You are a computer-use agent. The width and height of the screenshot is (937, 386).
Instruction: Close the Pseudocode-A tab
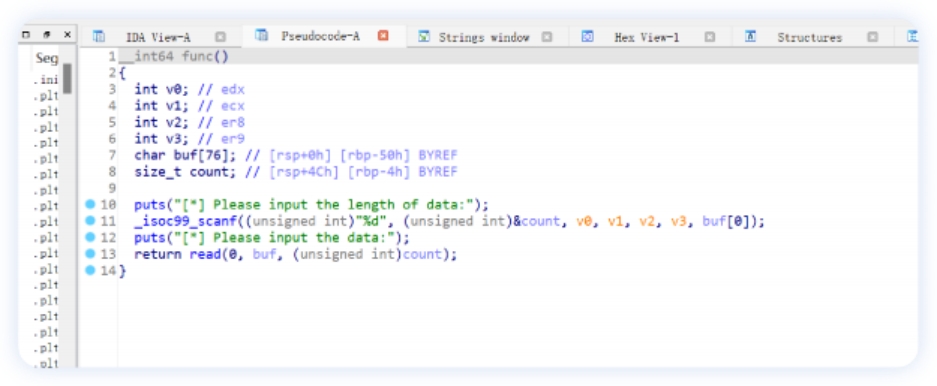384,36
